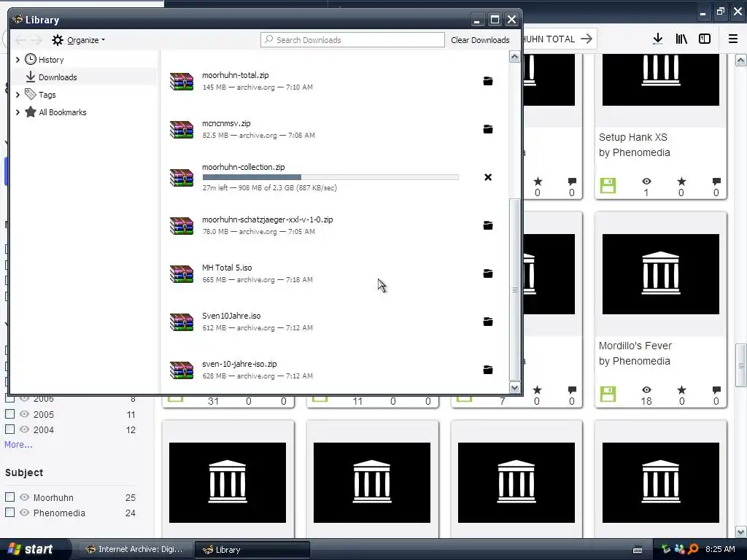Click the archive icon of mcncnmsv.zip
This screenshot has width=747, height=560.
182,130
